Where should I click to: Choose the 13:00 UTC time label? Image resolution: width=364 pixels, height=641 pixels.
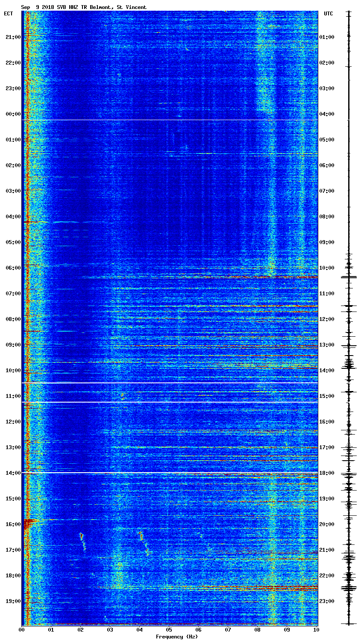(327, 345)
